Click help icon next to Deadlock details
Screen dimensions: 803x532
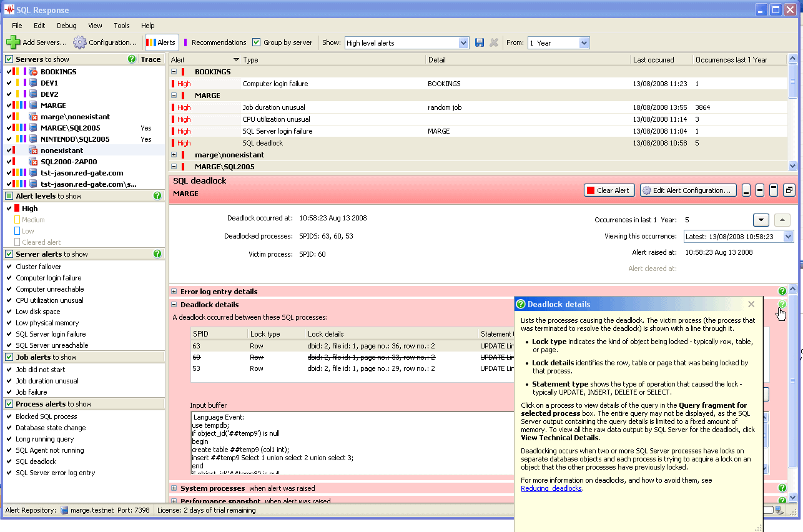coord(782,305)
